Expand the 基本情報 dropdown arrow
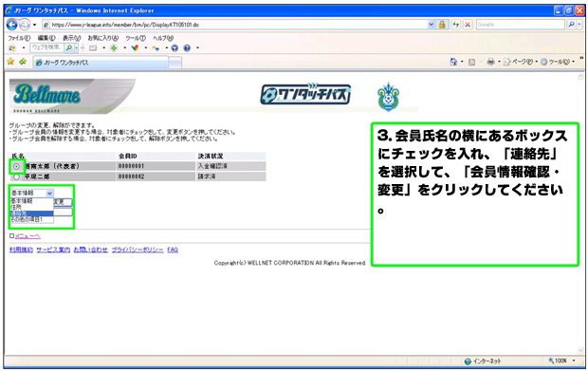588x371 pixels. point(49,194)
